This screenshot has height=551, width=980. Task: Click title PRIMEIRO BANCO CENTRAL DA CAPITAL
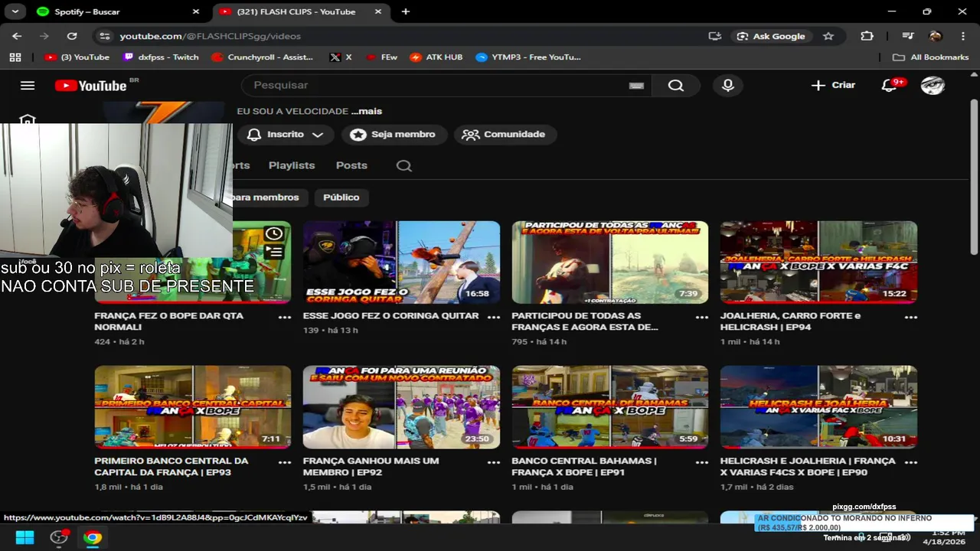(x=171, y=466)
